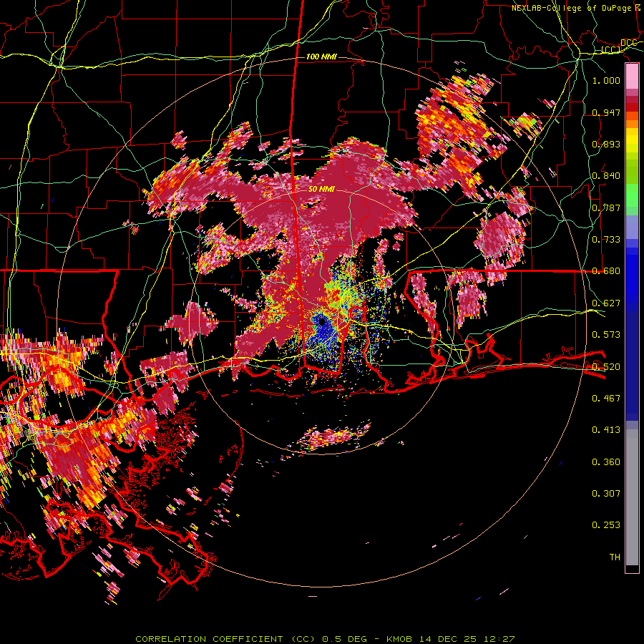Click the bright green band on the color bar
644x644 pixels.
pos(632,195)
